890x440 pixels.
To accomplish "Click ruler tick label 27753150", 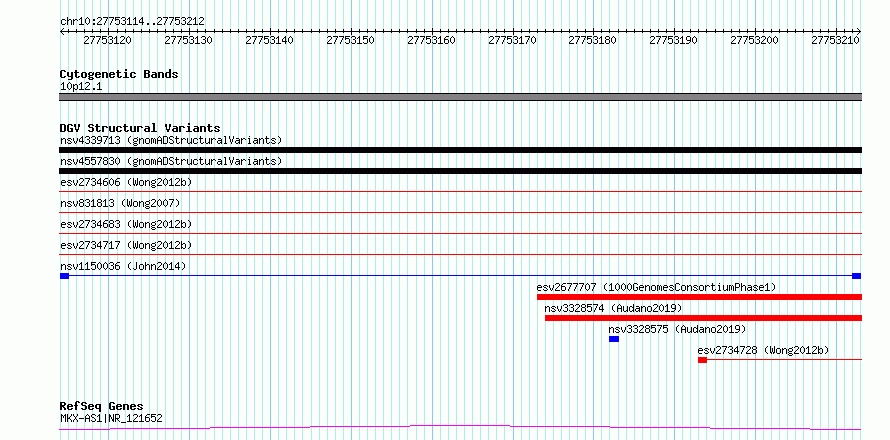I will [350, 40].
